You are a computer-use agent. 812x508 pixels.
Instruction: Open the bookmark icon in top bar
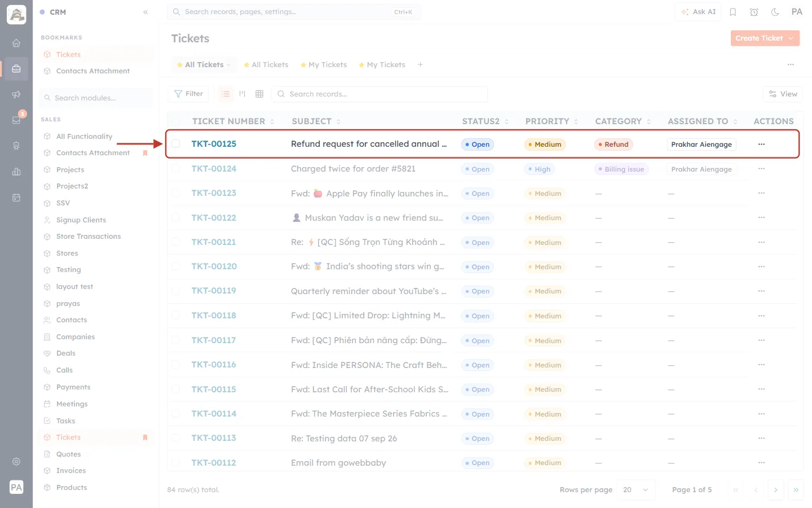733,12
